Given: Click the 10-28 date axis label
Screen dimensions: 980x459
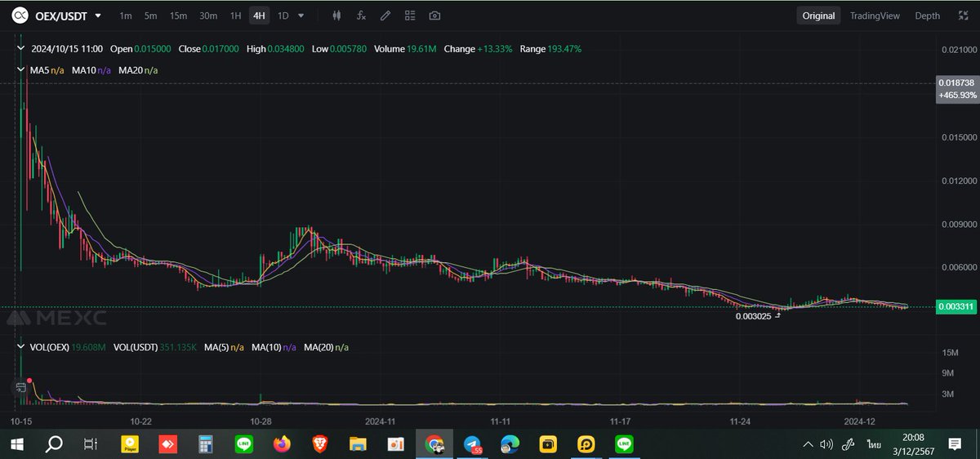Looking at the screenshot, I should tap(261, 422).
